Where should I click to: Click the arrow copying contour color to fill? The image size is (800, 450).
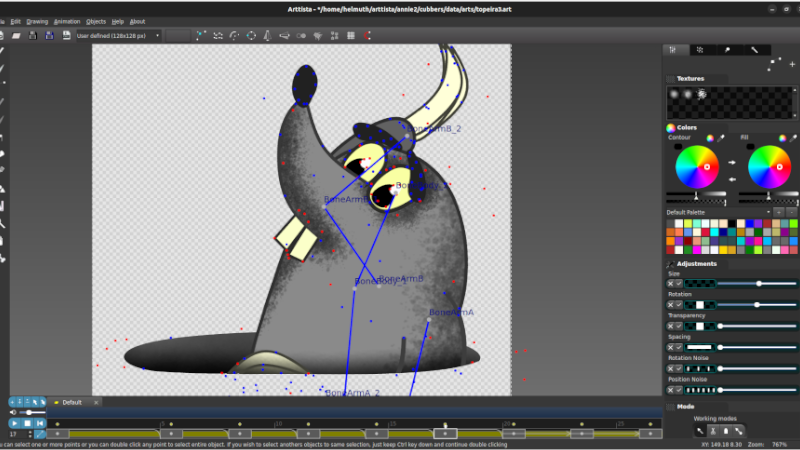732,162
